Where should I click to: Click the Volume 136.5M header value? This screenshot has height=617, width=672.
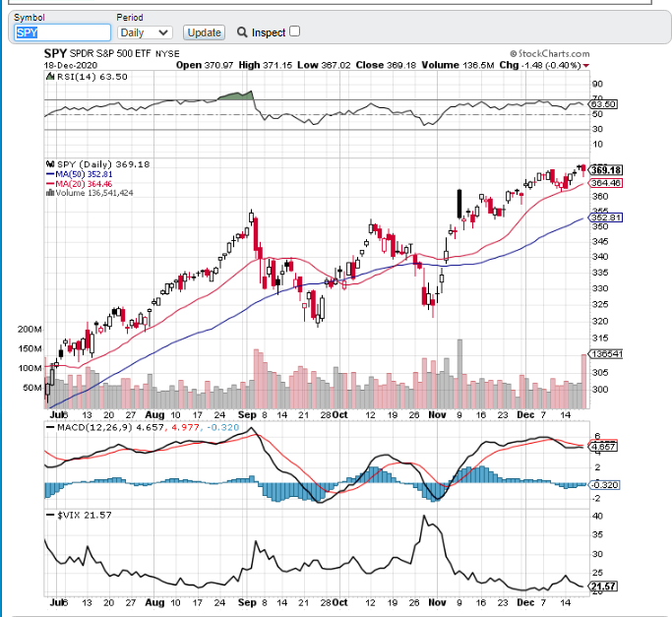[458, 65]
